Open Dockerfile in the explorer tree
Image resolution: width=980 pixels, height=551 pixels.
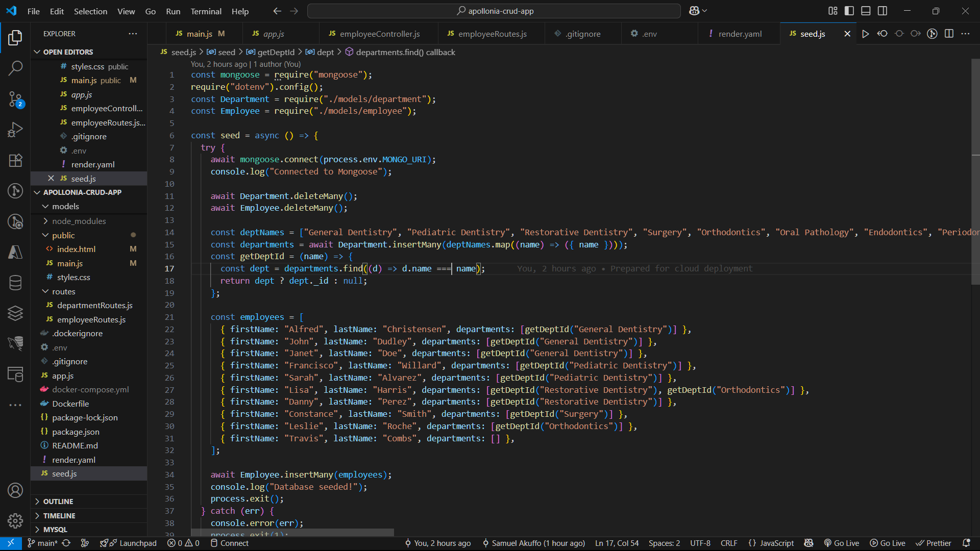pos(70,404)
